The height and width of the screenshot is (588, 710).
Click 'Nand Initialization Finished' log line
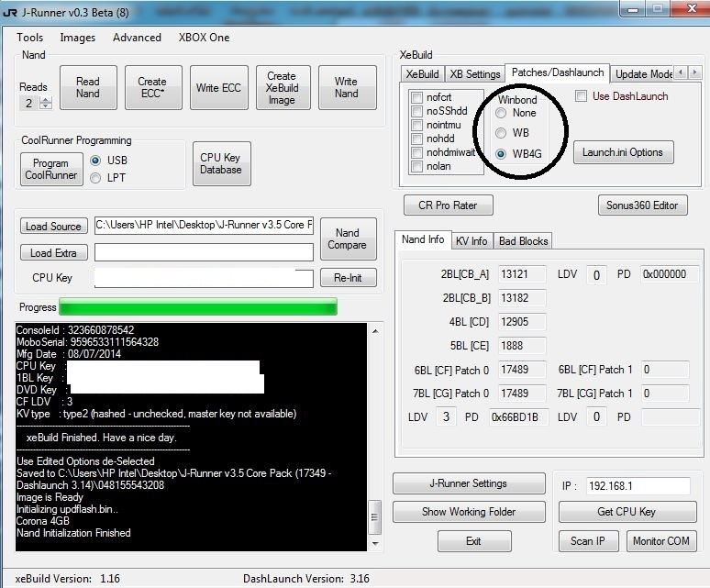[x=73, y=533]
